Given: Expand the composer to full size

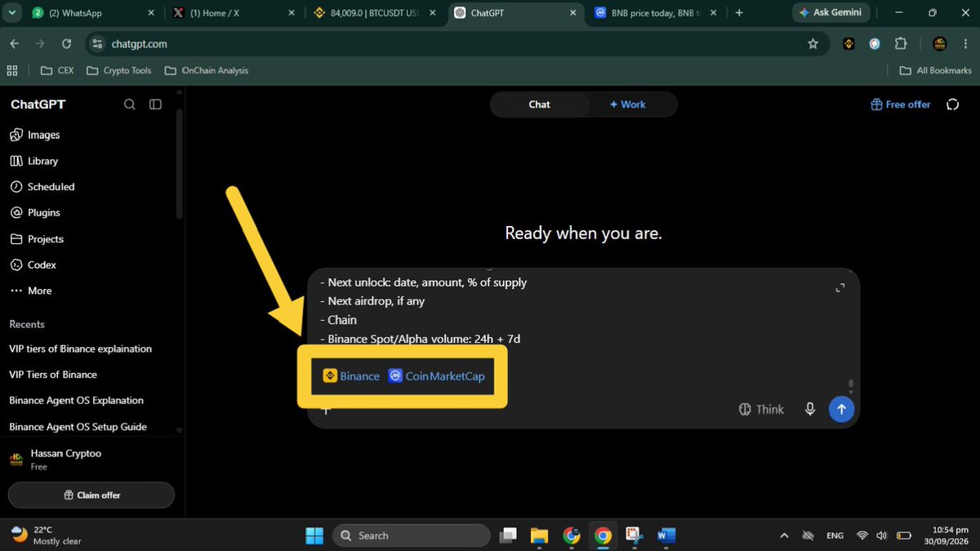Looking at the screenshot, I should (840, 287).
